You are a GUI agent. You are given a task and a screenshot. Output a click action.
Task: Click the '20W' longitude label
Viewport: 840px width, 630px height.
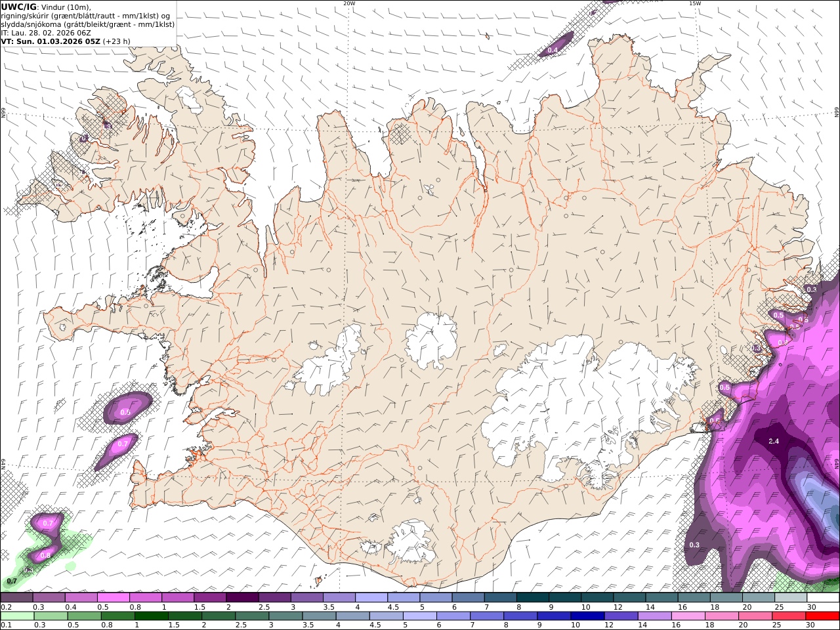[x=349, y=3]
